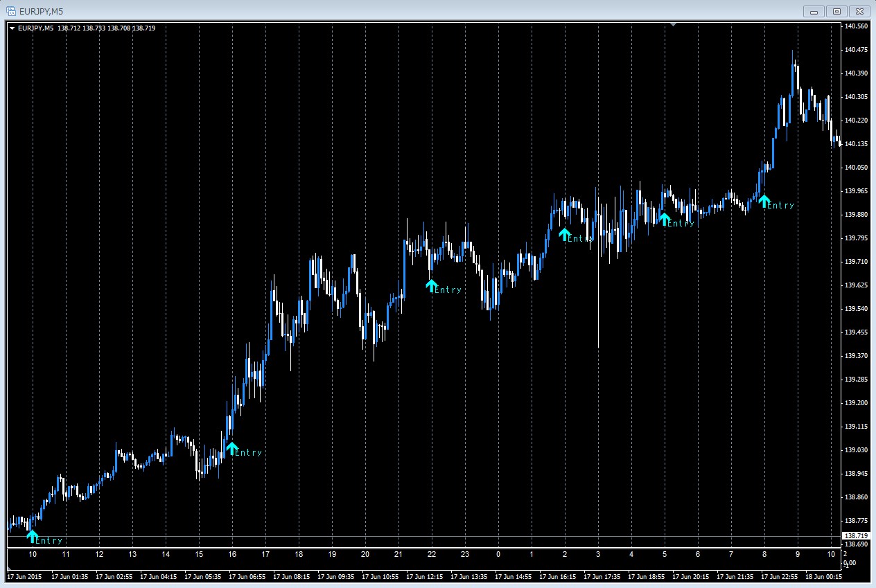Click the 138.945 price axis label
Viewport: 876px width, 588px height.
click(x=857, y=474)
